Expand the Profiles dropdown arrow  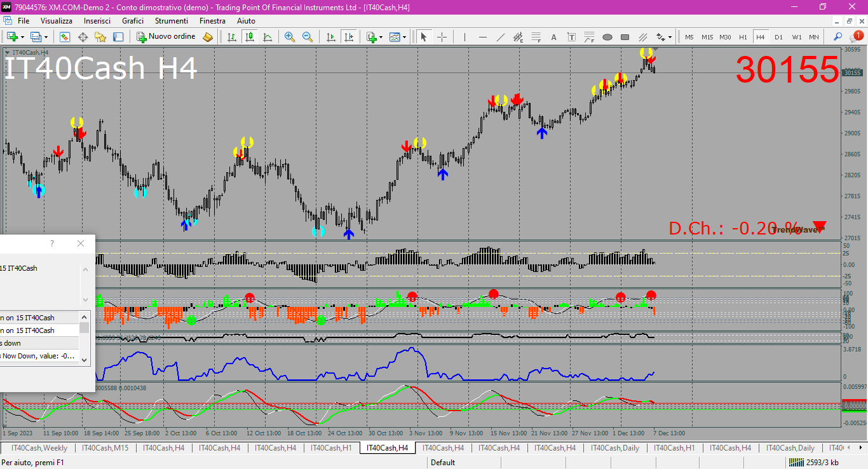(46, 37)
